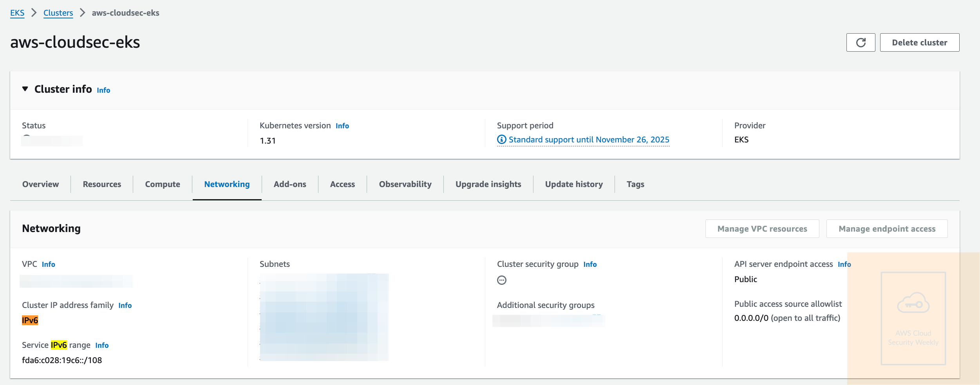Open the Add-ons tab
980x385 pixels.
[x=290, y=184]
